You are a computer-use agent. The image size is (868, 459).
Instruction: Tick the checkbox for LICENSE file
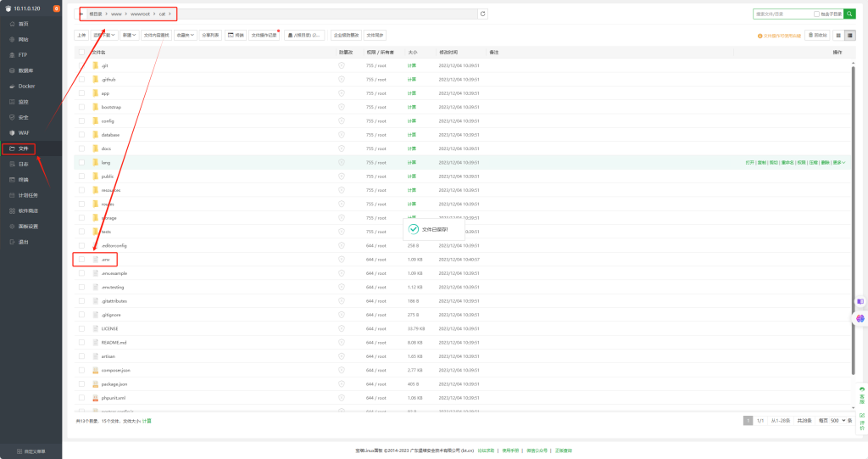[x=82, y=328]
